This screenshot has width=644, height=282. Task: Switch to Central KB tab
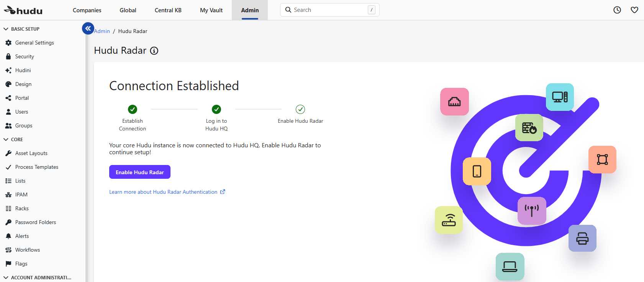coord(168,10)
